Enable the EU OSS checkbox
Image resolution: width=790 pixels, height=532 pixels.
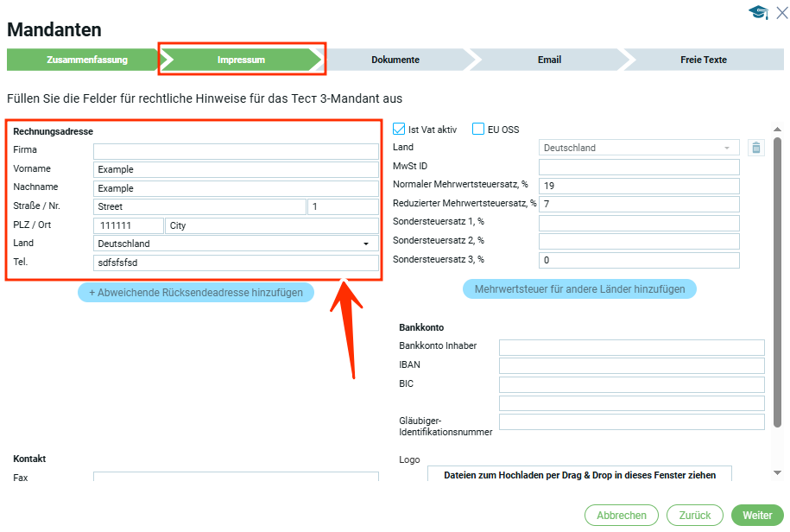click(478, 130)
